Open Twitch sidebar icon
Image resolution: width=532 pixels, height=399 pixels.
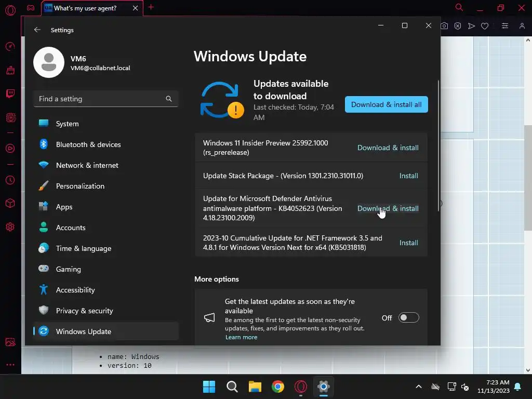[x=10, y=94]
